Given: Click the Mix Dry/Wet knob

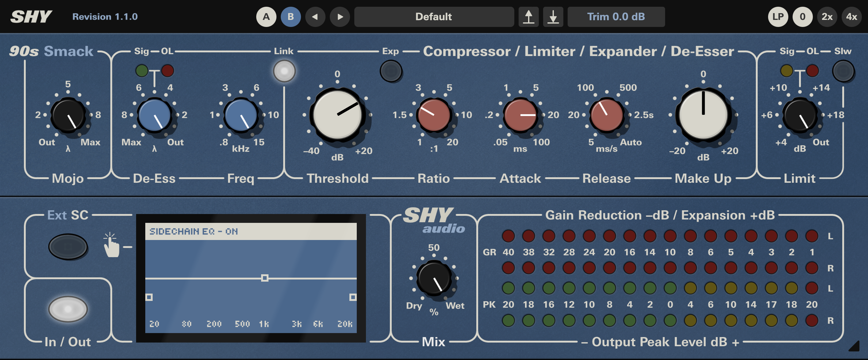Looking at the screenshot, I should point(434,278).
